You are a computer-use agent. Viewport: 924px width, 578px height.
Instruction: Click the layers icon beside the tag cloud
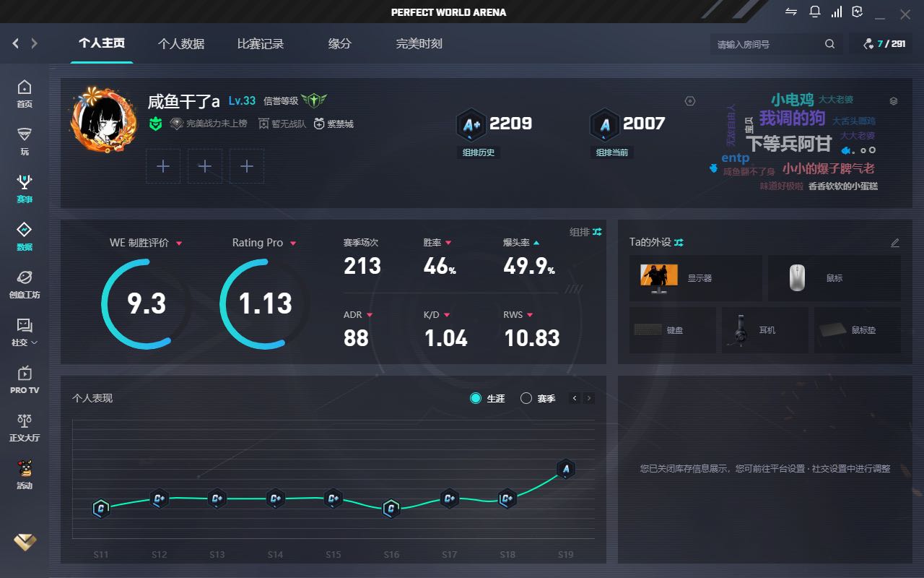(894, 101)
